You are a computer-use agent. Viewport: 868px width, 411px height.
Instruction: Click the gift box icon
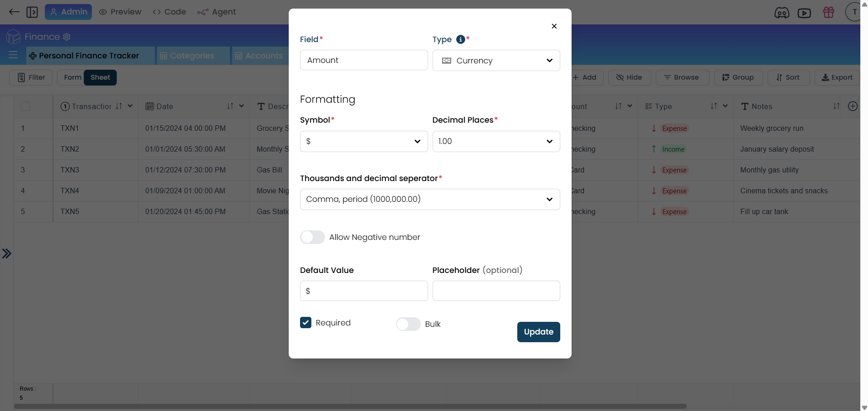click(828, 12)
